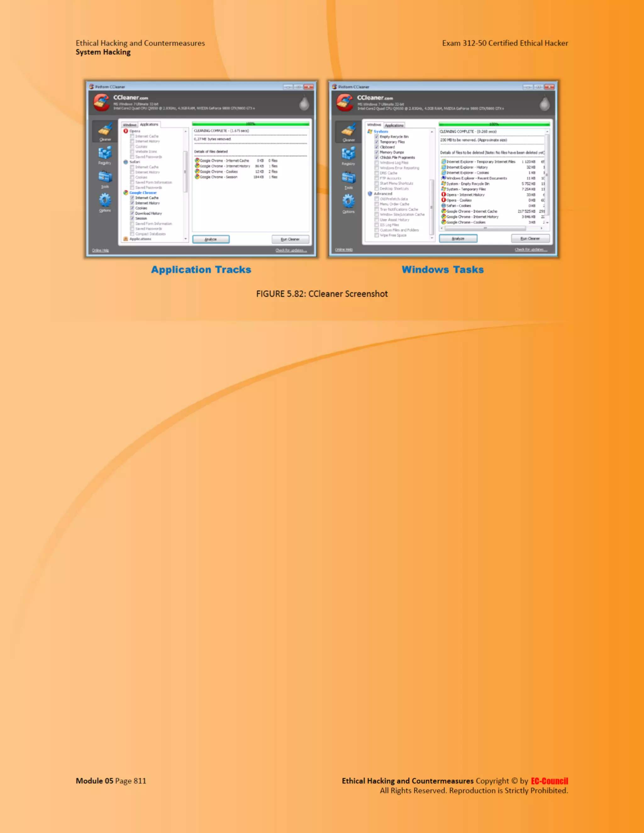Uncheck Google Chrome Download History checkbox
644x833 pixels.
click(x=132, y=213)
